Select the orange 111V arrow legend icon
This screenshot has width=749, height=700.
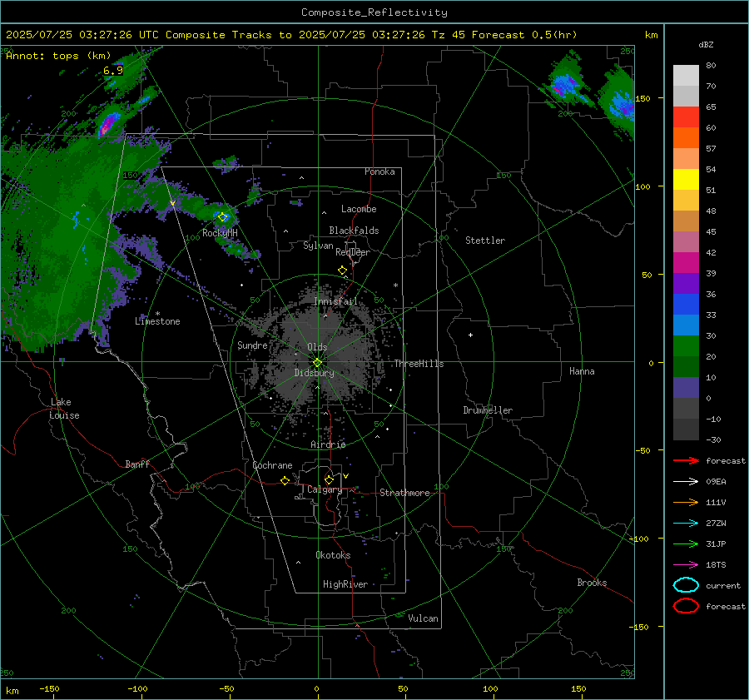[x=686, y=502]
